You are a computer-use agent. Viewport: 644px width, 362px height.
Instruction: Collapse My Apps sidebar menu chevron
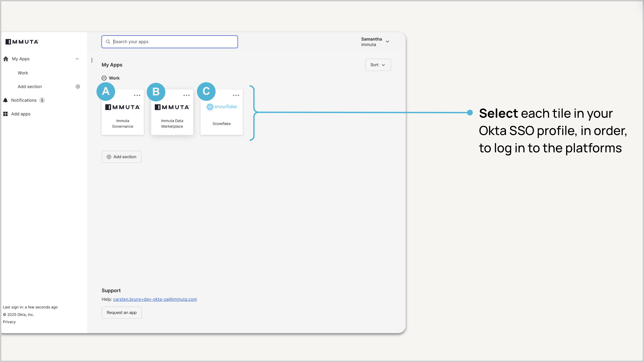[77, 59]
